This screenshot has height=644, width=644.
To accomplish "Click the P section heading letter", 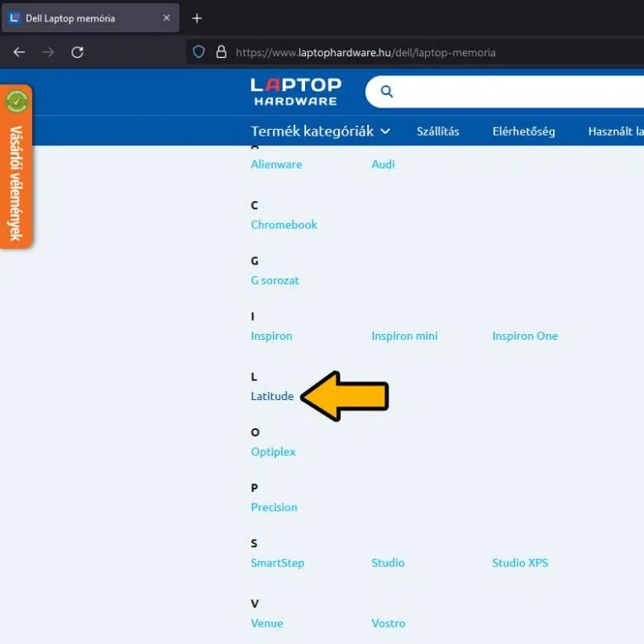I will point(255,488).
